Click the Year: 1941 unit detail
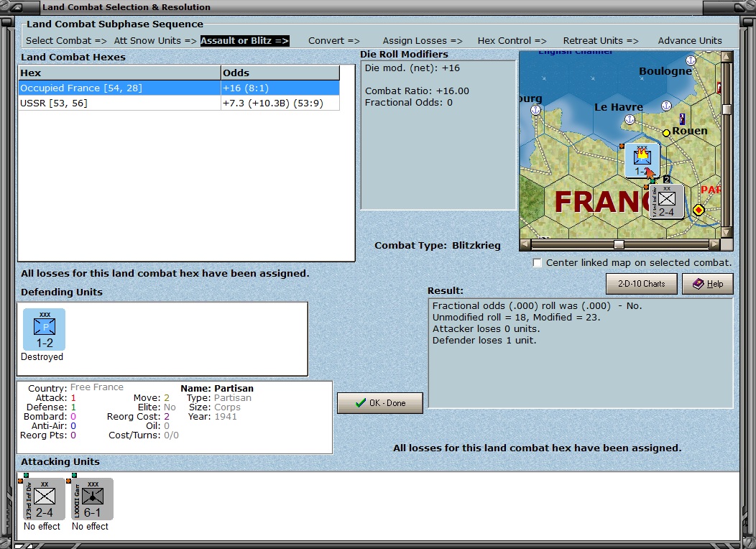756x549 pixels. tap(212, 417)
